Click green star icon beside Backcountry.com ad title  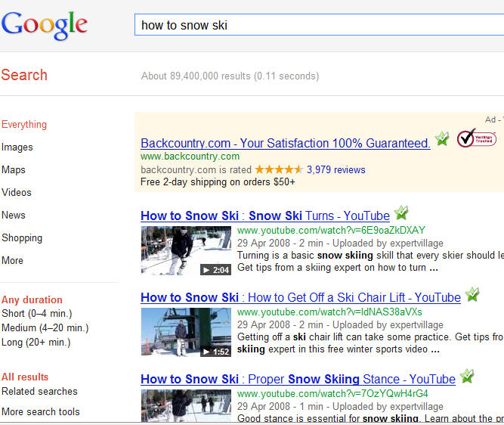pos(442,138)
